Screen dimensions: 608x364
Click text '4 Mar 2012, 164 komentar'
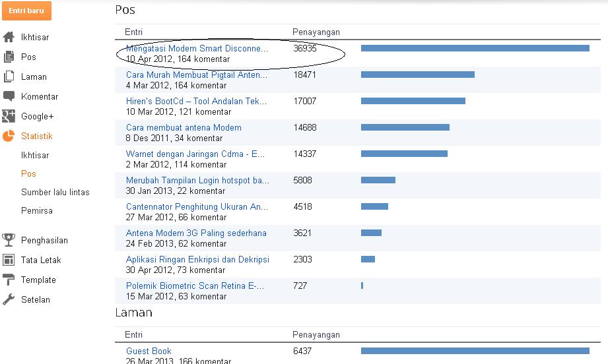(x=176, y=85)
